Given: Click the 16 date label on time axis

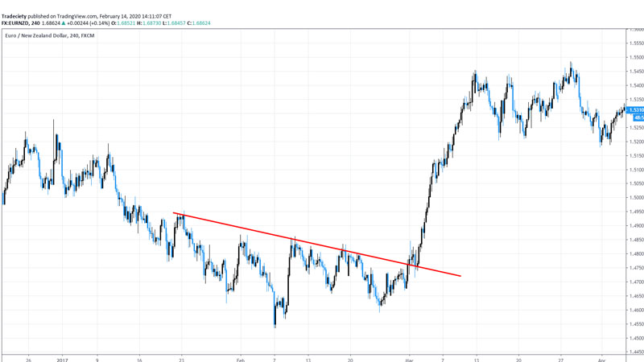Looking at the screenshot, I should pos(139,360).
